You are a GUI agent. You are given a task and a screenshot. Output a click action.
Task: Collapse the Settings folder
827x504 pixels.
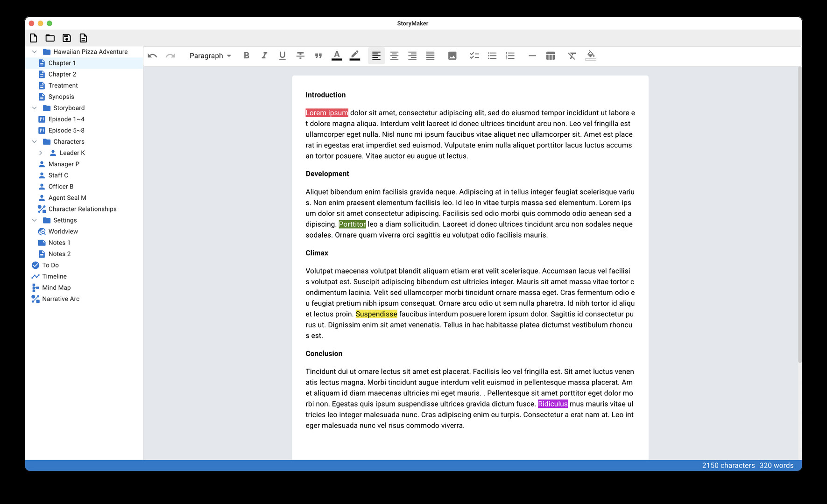tap(34, 220)
